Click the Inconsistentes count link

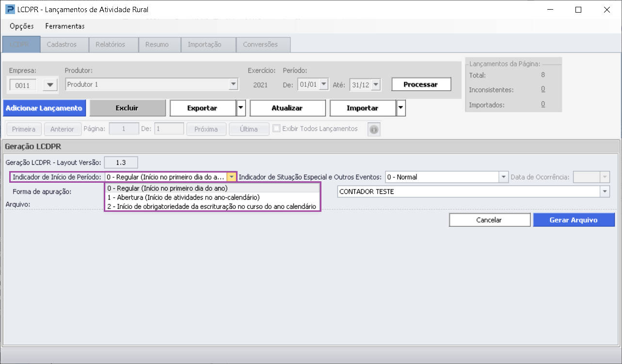[x=543, y=90]
